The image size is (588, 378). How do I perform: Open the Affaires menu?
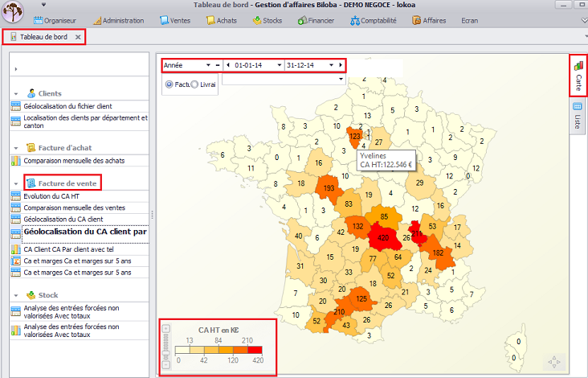[x=429, y=21]
